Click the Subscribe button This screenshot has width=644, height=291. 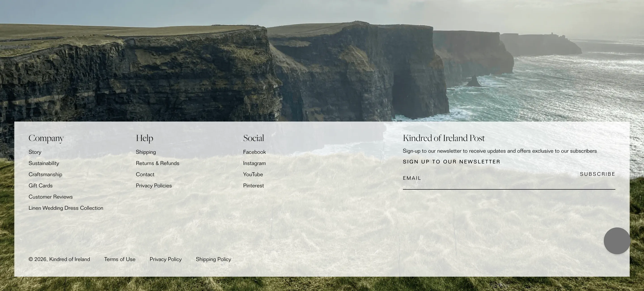click(x=597, y=174)
